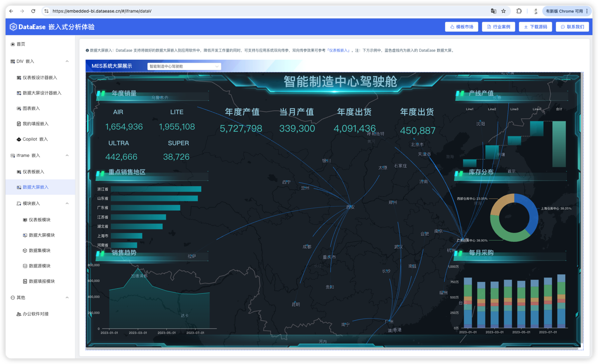
Task: Click the browser extensions puzzle icon
Action: pyautogui.click(x=519, y=10)
